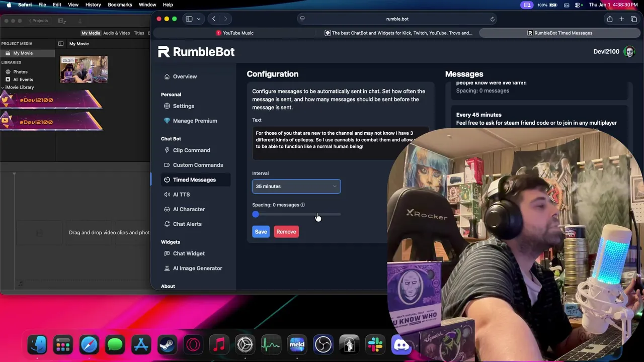Click the screen sharing indicator in menu bar
Screen dimensions: 644x362
527,5
